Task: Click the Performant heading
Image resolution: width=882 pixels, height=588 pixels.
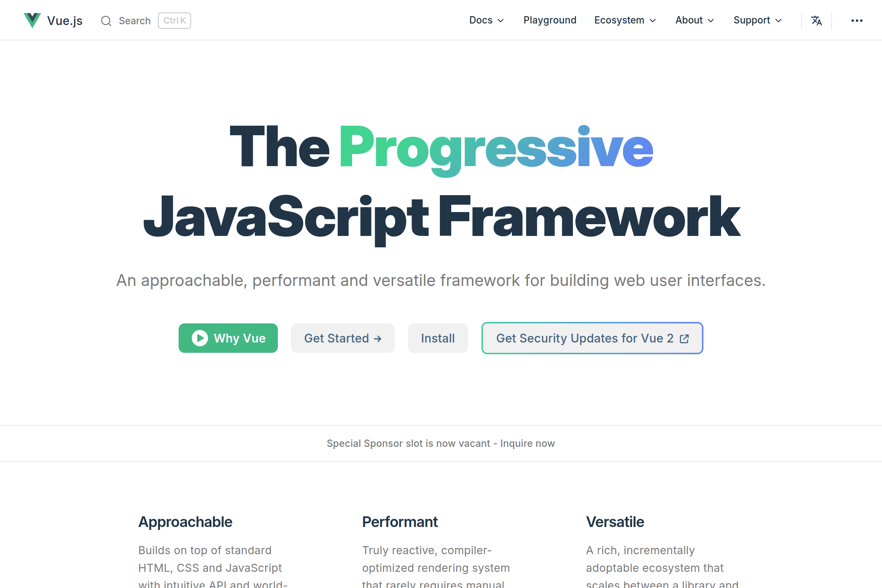Action: [400, 522]
